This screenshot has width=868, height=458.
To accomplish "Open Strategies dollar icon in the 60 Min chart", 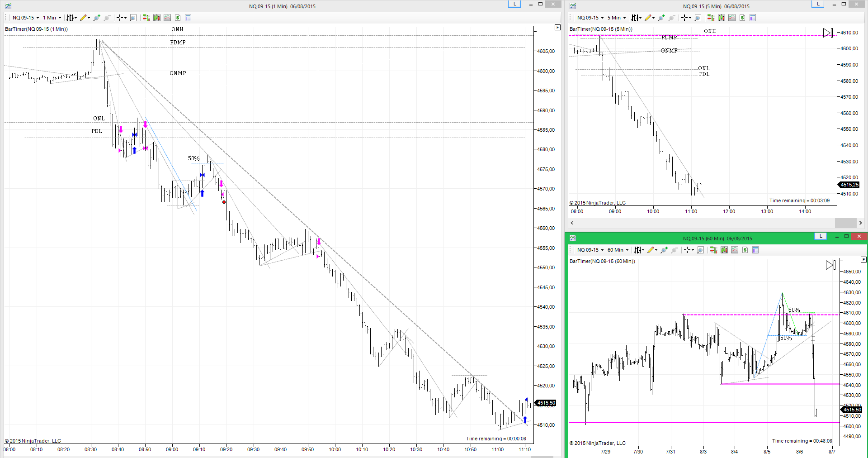I will click(x=745, y=250).
